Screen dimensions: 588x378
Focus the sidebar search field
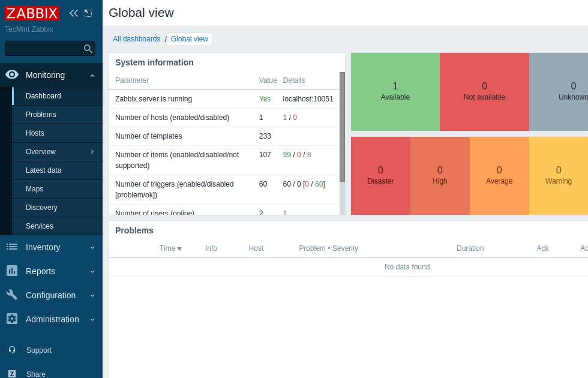pos(43,49)
